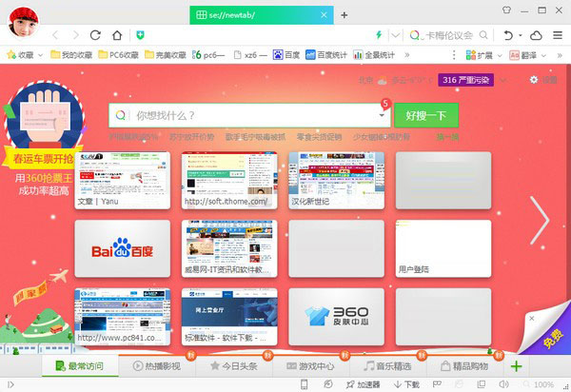
Task: Switch to the 游戏中心 tab
Action: (x=311, y=365)
